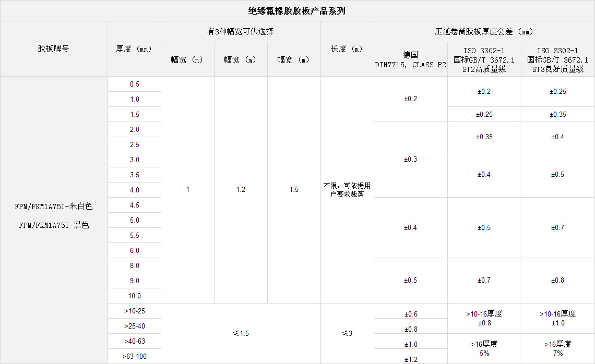This screenshot has width=595, height=364.
Task: Select product grade FPM/FKM1A75I-米白色
Action: pyautogui.click(x=53, y=207)
